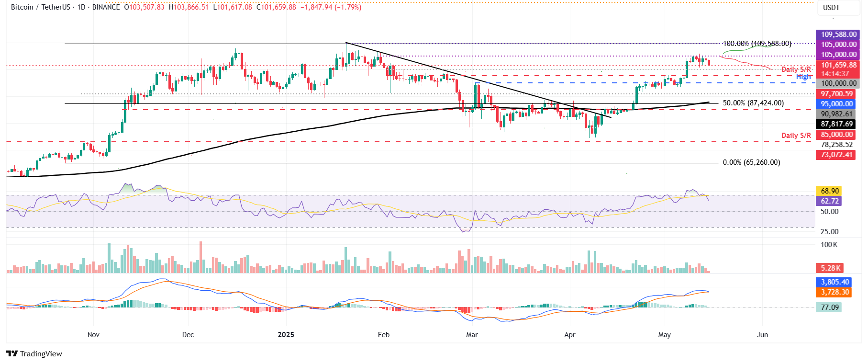Click the red 101,659.88 current price label
This screenshot has height=364, width=868.
tap(838, 66)
